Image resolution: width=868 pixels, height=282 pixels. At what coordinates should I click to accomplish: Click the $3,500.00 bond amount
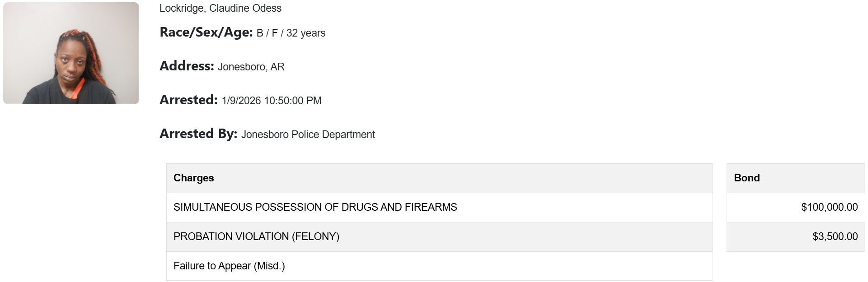[835, 236]
